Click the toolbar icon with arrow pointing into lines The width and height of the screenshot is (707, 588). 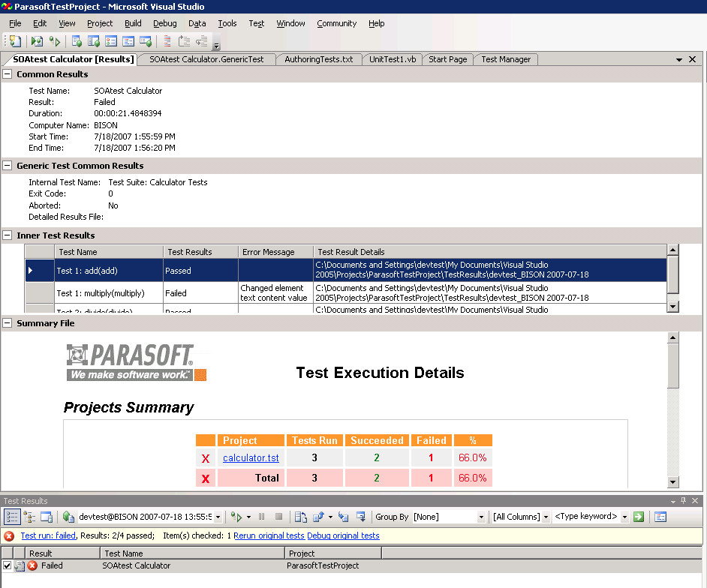click(202, 41)
